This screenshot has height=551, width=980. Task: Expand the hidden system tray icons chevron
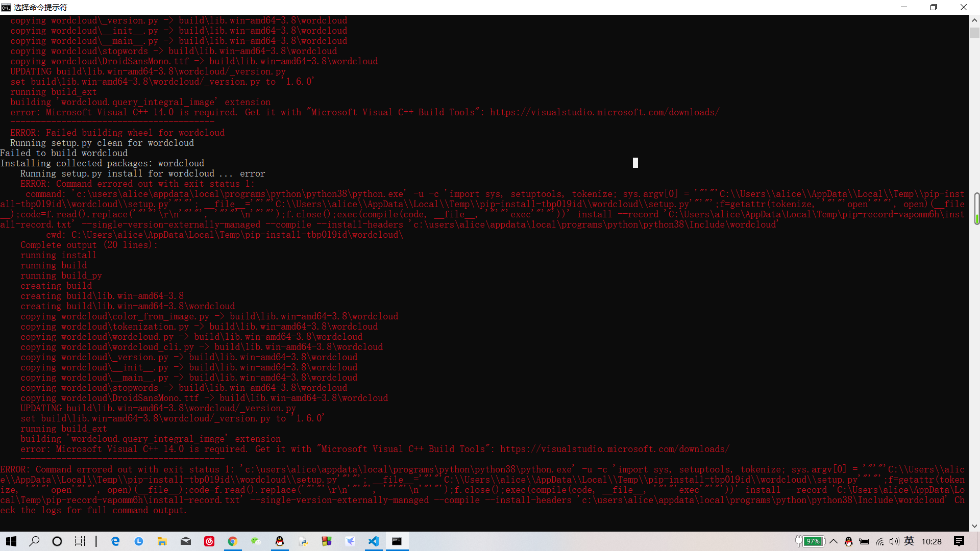(834, 541)
